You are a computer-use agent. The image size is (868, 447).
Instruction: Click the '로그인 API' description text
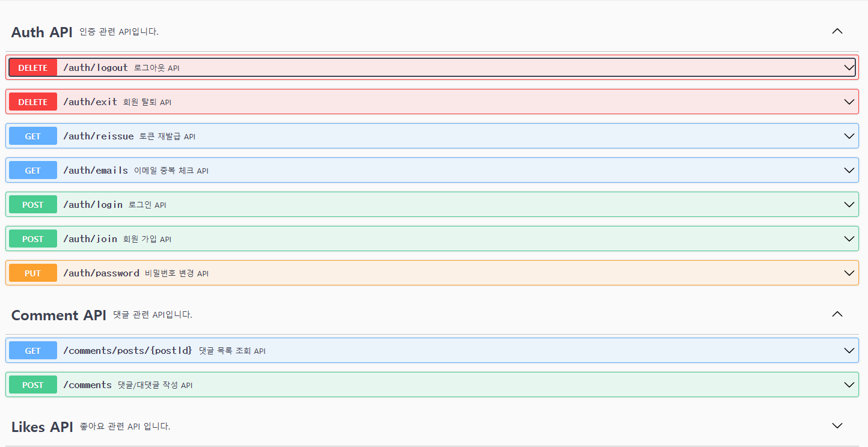click(147, 205)
